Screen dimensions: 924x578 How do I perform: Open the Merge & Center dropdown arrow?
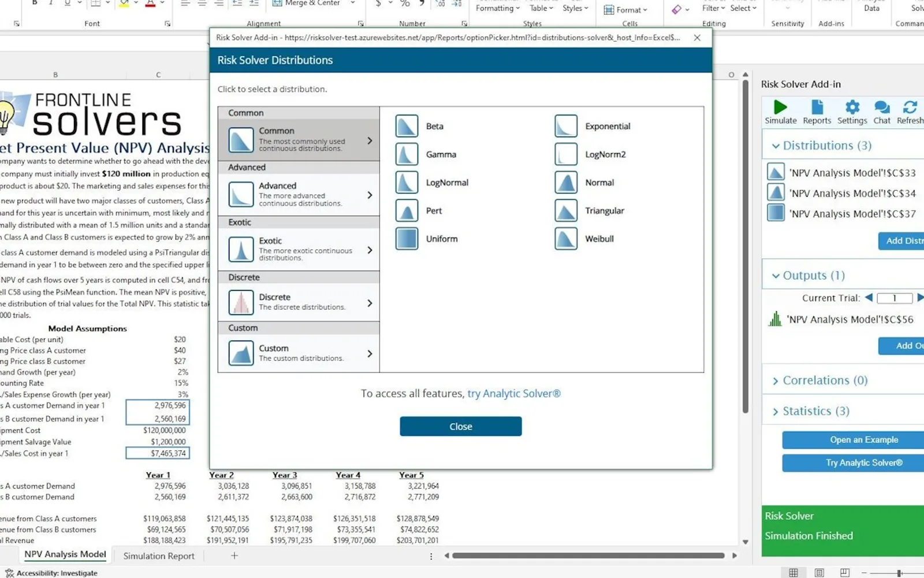[353, 3]
